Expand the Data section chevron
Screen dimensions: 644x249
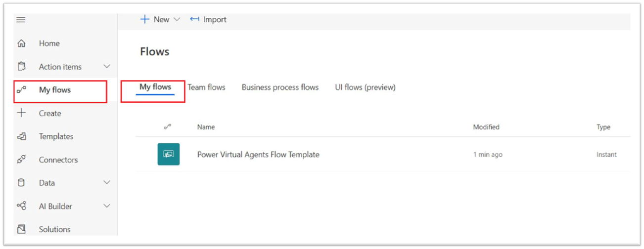click(x=107, y=182)
